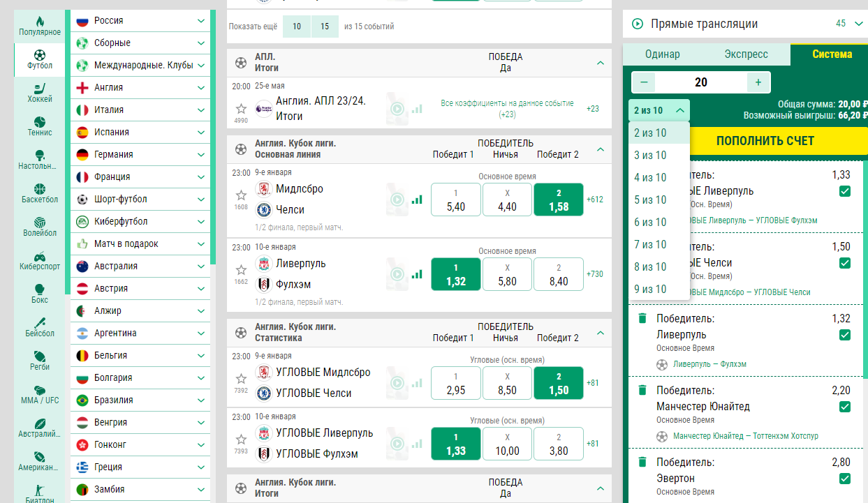Click the stake amount field showing 20
Image resolution: width=868 pixels, height=503 pixels.
coord(701,82)
